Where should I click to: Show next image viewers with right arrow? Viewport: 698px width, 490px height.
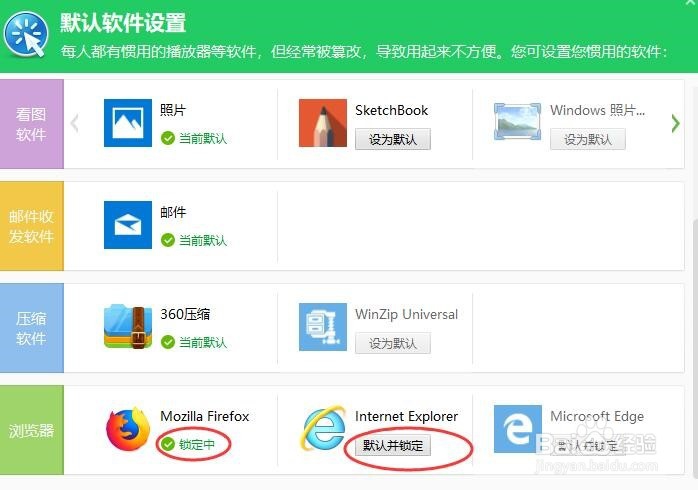coord(675,123)
